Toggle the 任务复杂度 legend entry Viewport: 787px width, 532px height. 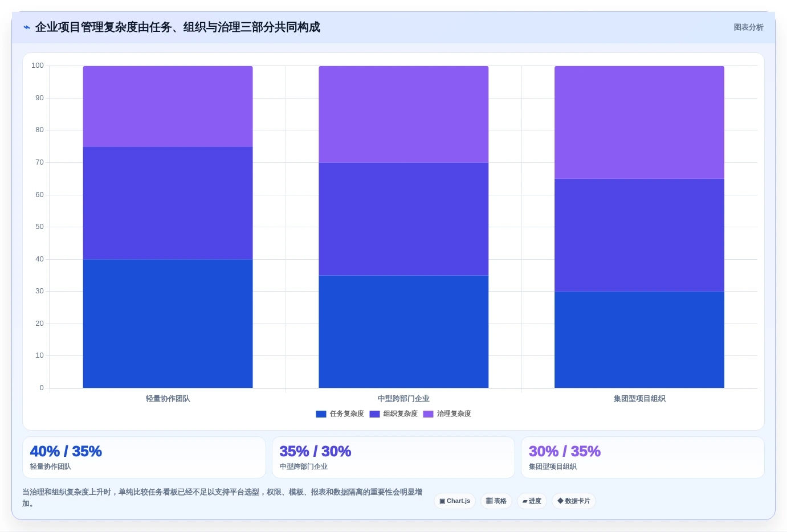[x=340, y=414]
